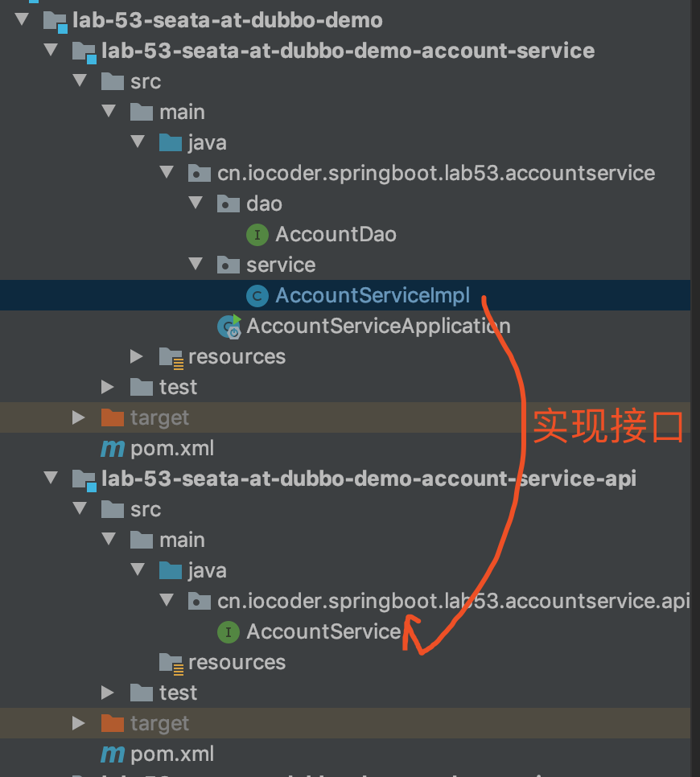The width and height of the screenshot is (700, 777).
Task: Expand the first target folder
Action: click(x=78, y=417)
